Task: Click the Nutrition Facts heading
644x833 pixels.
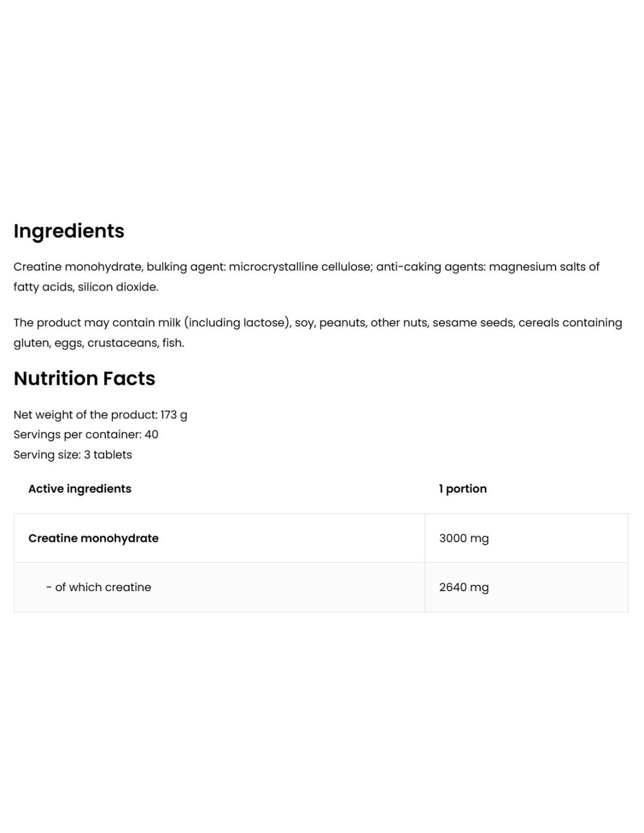Action: point(84,378)
